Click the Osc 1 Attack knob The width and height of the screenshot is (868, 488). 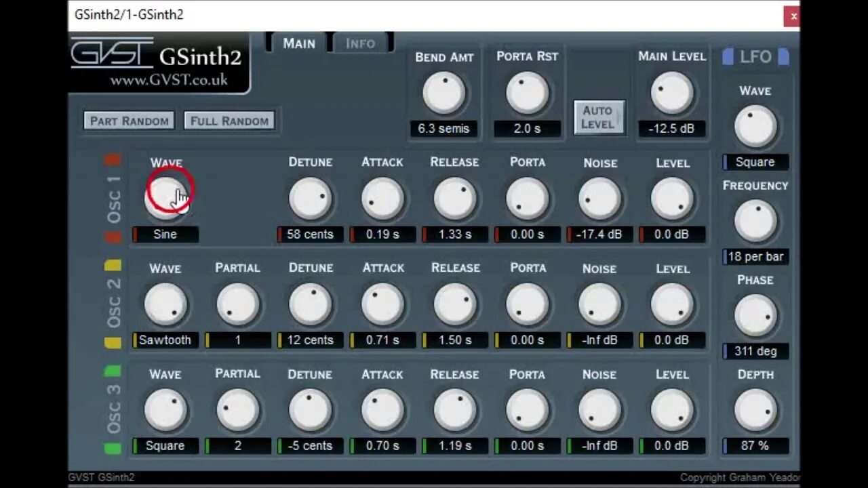click(x=383, y=199)
